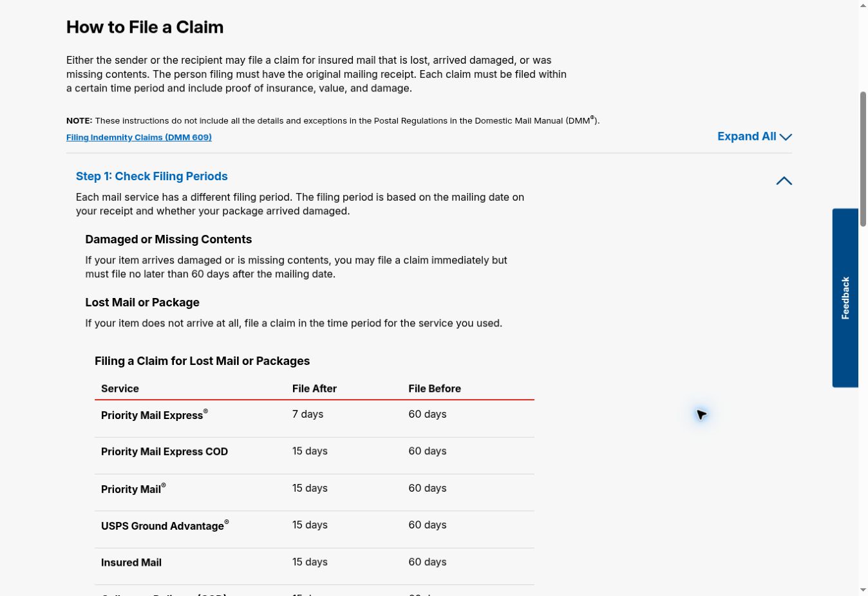Click the Insured Mail service cell

(x=131, y=563)
